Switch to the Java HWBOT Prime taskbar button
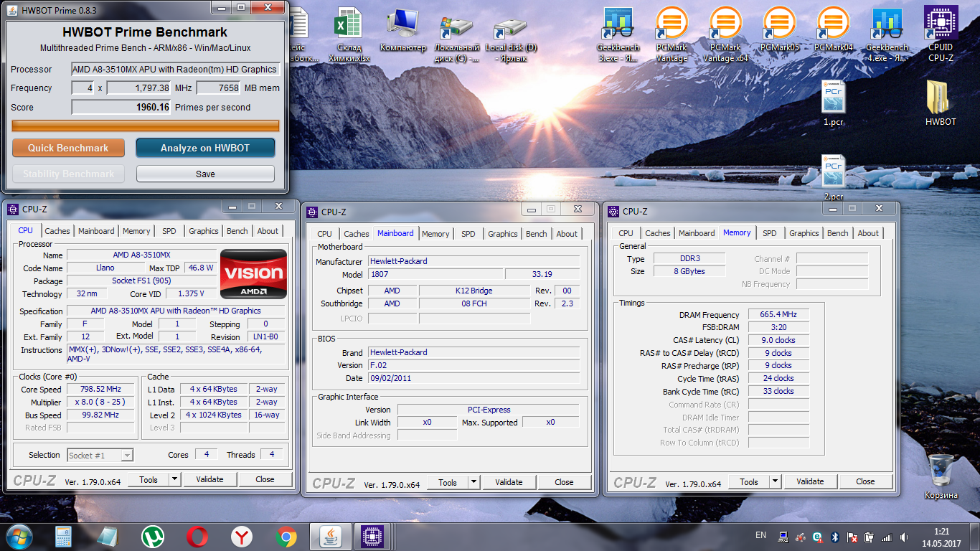Image resolution: width=980 pixels, height=551 pixels. pyautogui.click(x=331, y=536)
